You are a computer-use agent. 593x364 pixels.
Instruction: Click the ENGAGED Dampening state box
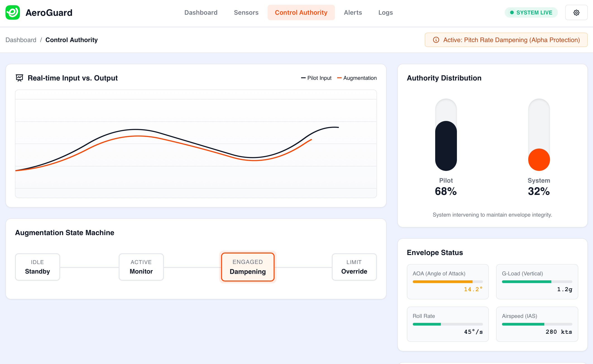pyautogui.click(x=247, y=267)
